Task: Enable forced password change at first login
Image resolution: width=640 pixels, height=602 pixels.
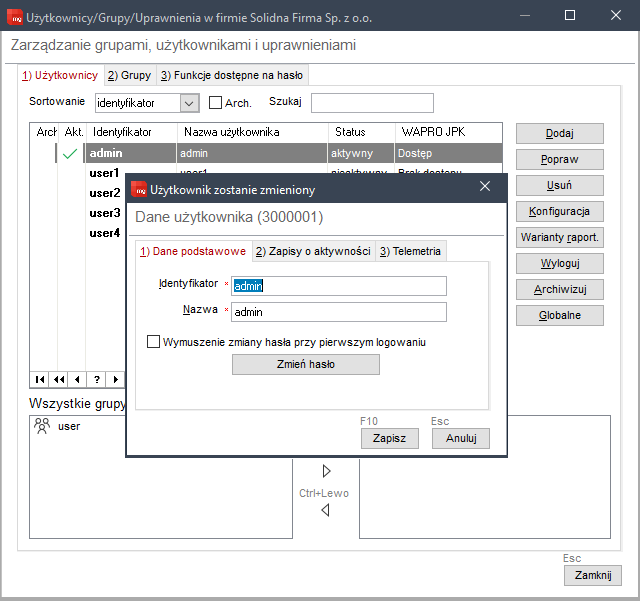Action: coord(153,342)
